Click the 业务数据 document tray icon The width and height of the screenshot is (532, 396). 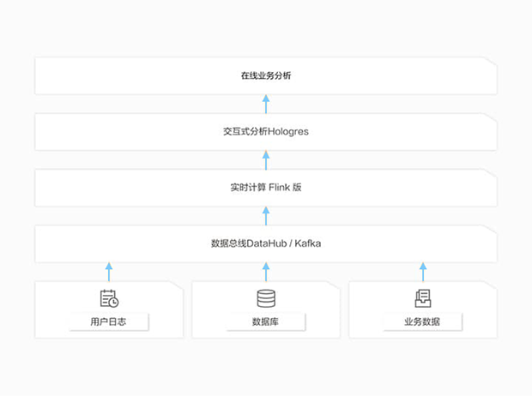point(423,298)
